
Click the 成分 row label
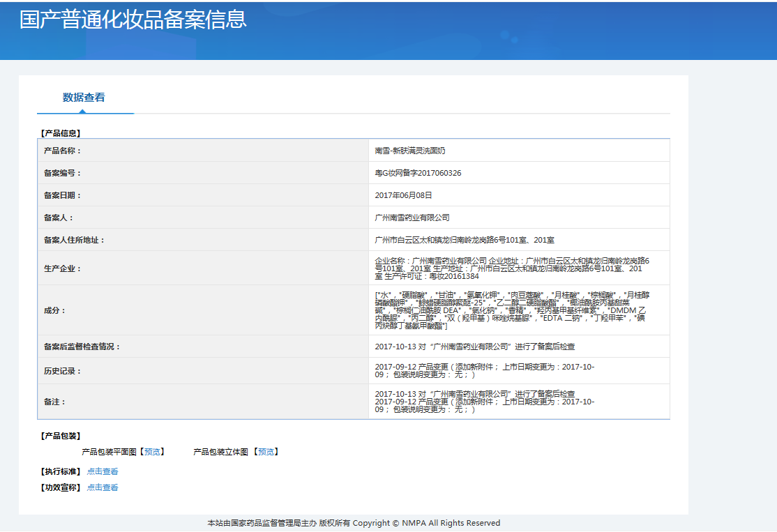[x=54, y=310]
